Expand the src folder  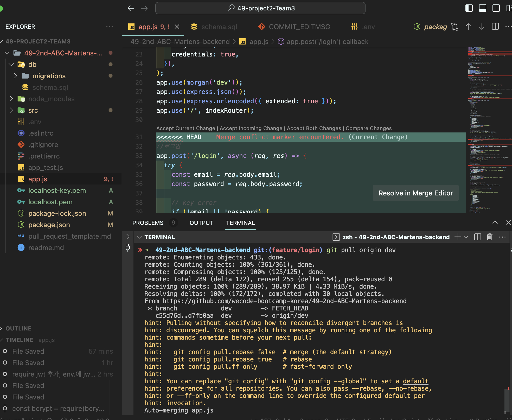pyautogui.click(x=33, y=110)
